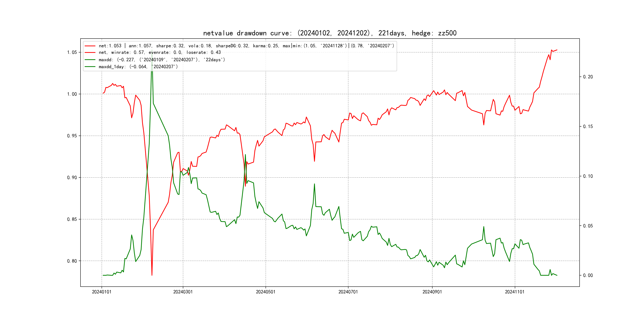Click the winrate legend text line
The height and width of the screenshot is (322, 644).
click(159, 52)
